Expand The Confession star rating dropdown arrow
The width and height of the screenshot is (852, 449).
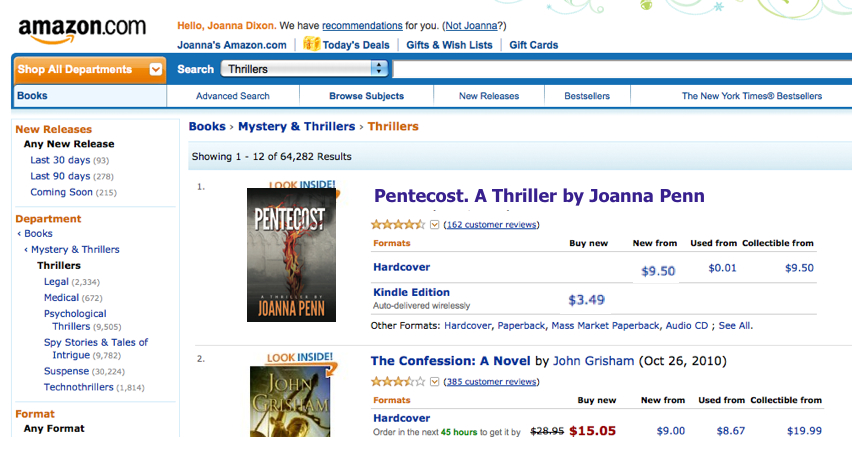pos(434,382)
